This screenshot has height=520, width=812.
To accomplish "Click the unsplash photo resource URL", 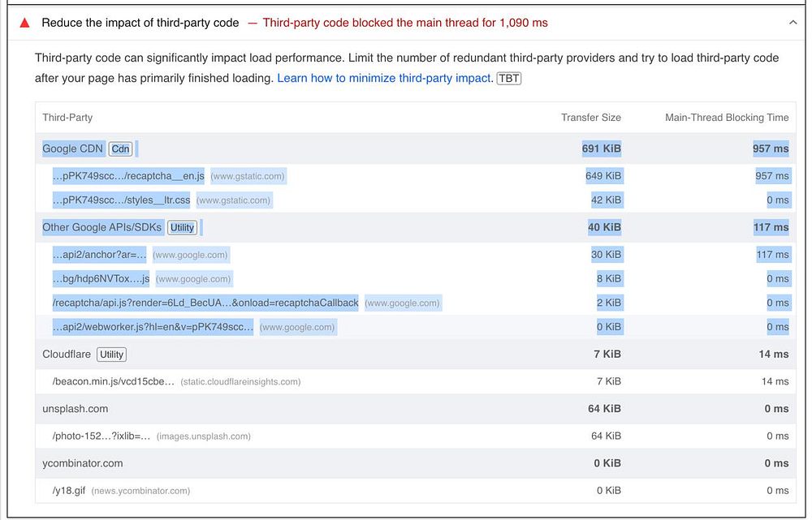I will click(x=101, y=436).
